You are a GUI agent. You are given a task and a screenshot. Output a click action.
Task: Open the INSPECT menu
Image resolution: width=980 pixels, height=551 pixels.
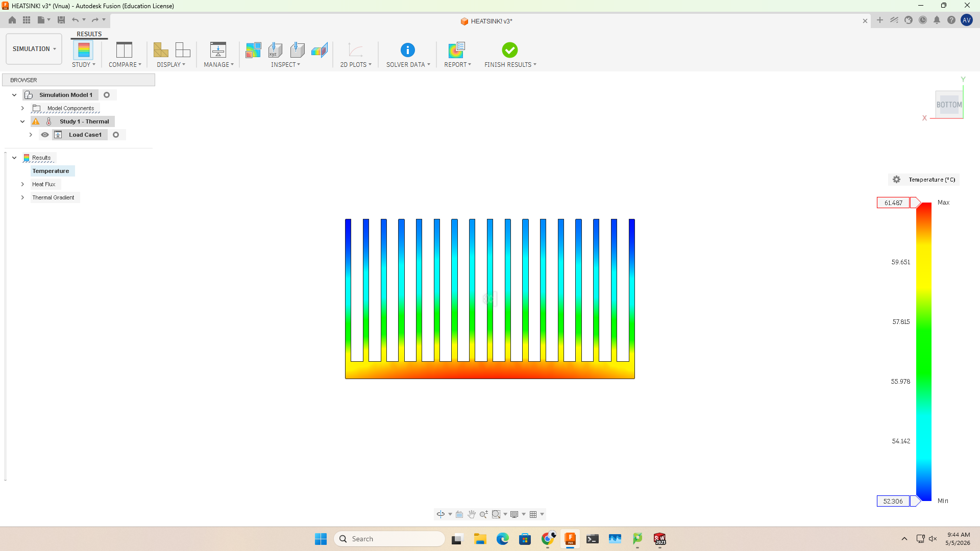point(286,65)
